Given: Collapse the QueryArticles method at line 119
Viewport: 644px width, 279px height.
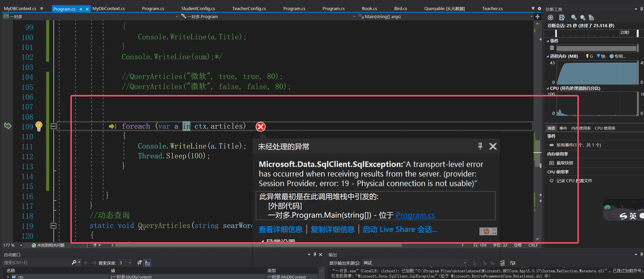Looking at the screenshot, I should 53,226.
